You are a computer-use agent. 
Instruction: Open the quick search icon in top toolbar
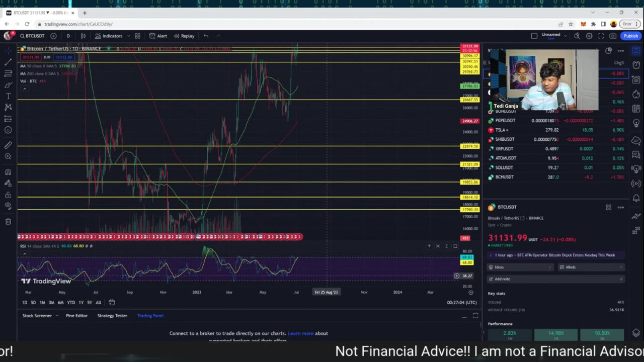(x=577, y=36)
